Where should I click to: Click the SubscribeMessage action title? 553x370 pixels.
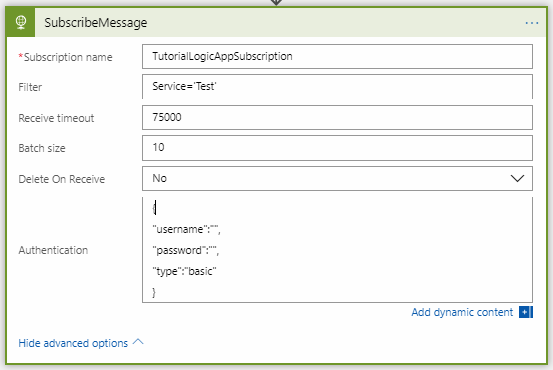coord(96,23)
